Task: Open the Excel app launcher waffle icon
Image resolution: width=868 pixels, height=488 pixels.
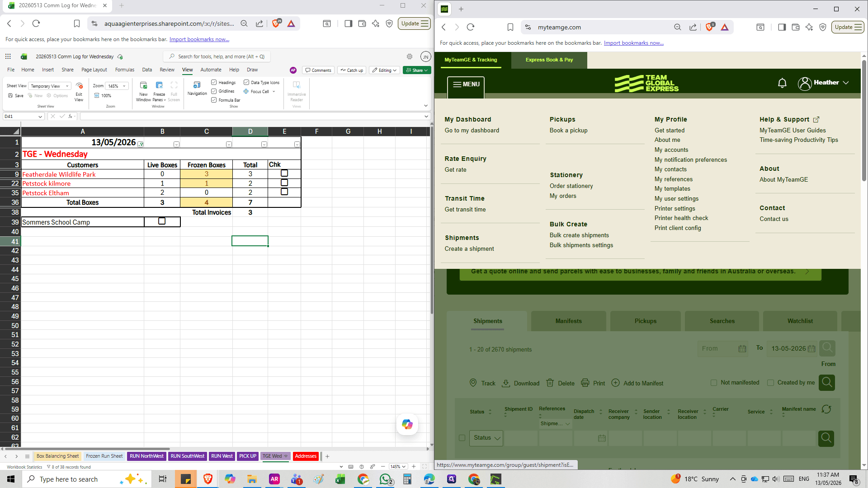Action: point(8,56)
